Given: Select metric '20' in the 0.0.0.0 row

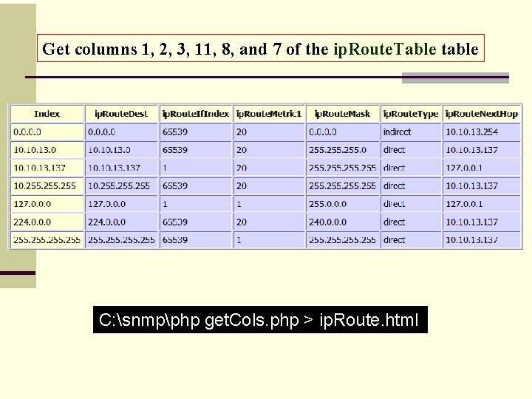Looking at the screenshot, I should point(269,132).
